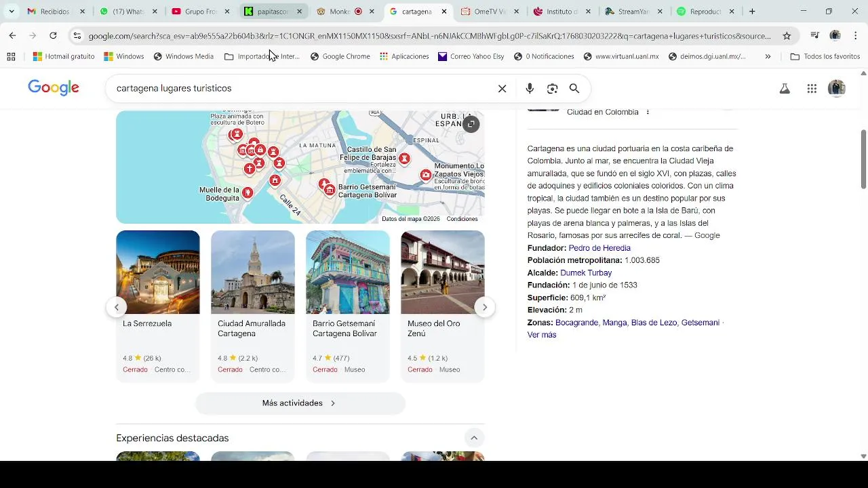
Task: Select the Muelle de la Bodeguita map pin
Action: click(248, 192)
